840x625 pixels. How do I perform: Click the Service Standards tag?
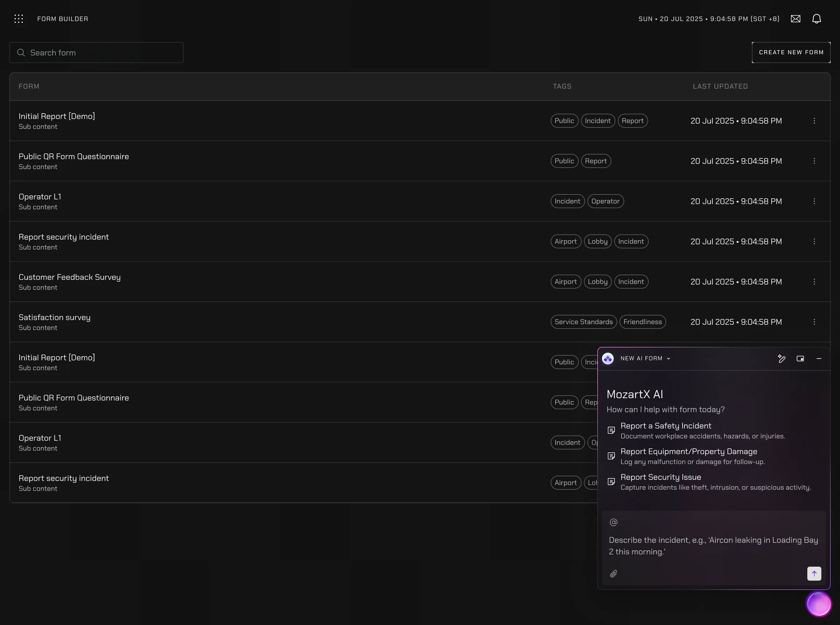(584, 321)
